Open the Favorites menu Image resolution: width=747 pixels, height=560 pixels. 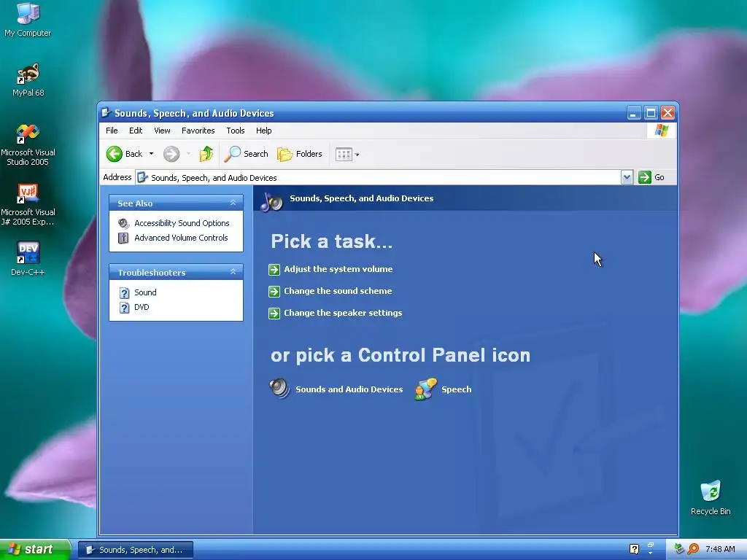pos(198,131)
